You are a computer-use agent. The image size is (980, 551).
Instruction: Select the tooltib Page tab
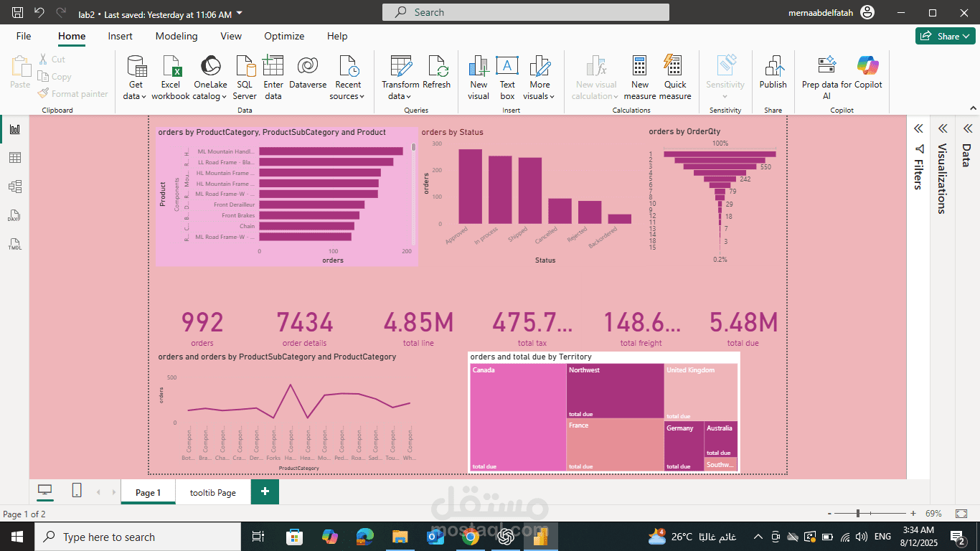click(x=213, y=492)
